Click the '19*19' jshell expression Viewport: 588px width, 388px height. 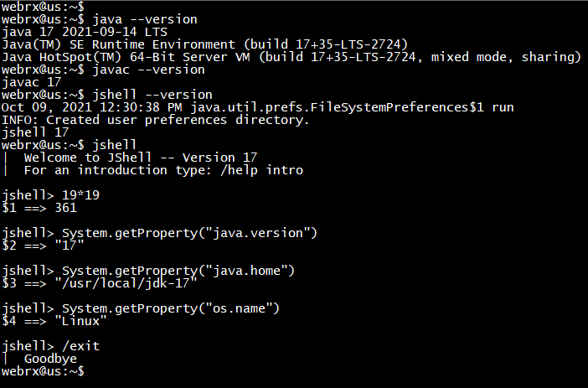coord(80,195)
